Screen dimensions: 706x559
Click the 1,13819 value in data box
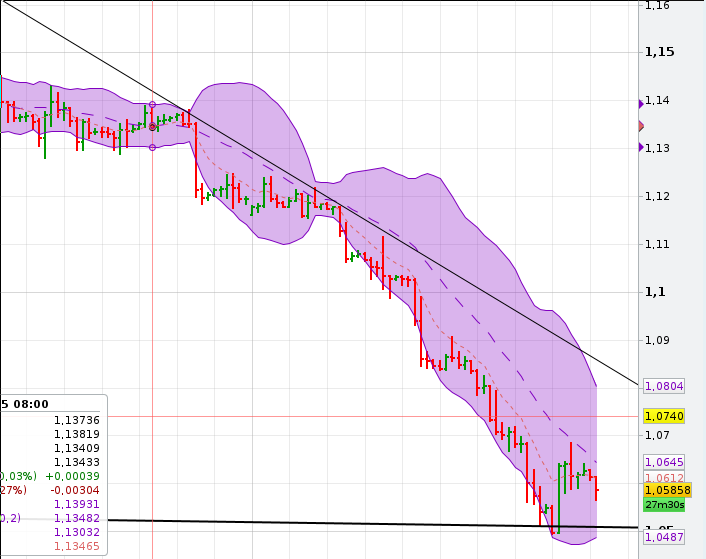(77, 434)
